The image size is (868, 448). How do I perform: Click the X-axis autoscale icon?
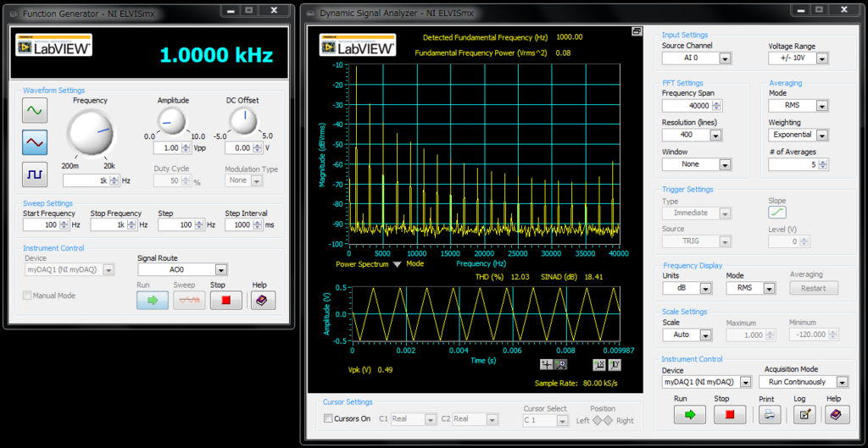point(599,364)
